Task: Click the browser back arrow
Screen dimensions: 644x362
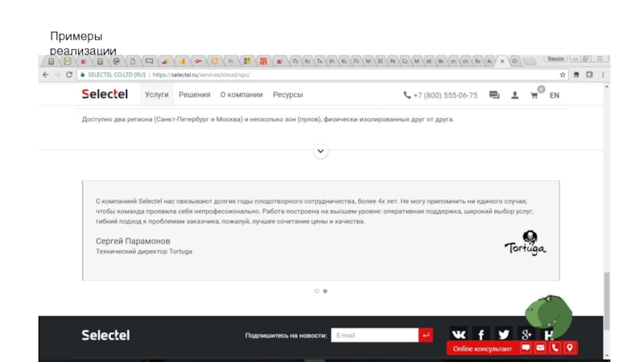Action: click(x=46, y=75)
